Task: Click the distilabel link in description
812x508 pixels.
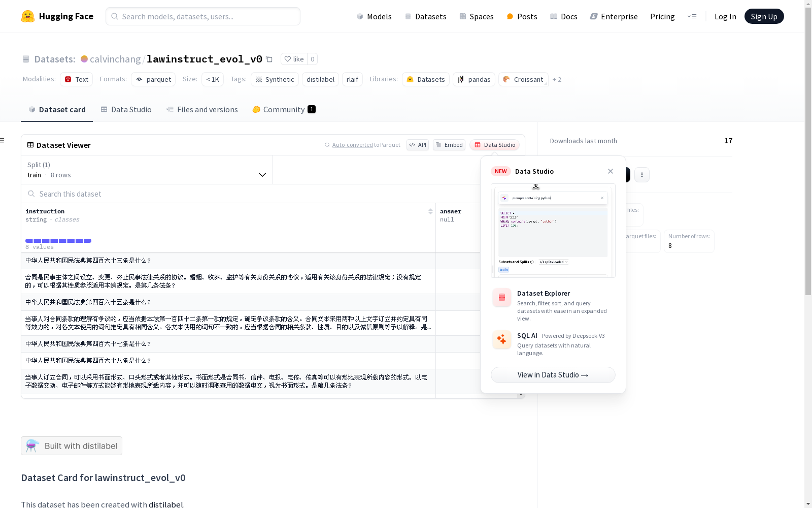Action: click(165, 504)
